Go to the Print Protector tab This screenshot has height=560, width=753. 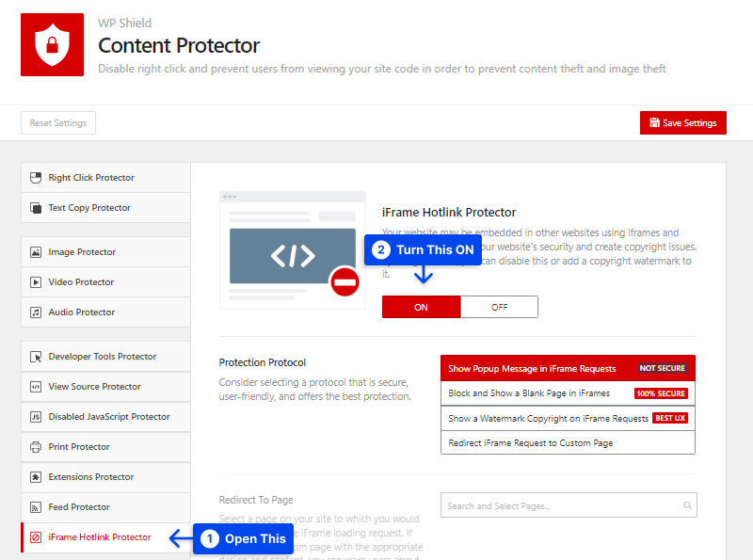pyautogui.click(x=105, y=447)
